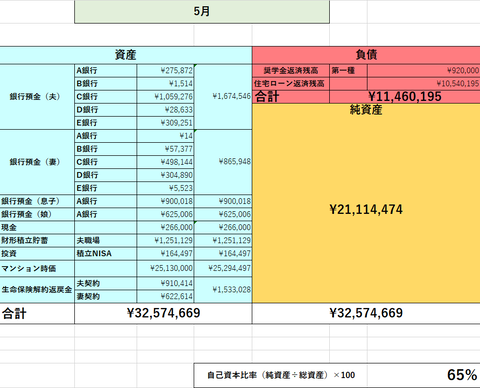The width and height of the screenshot is (480, 388).
Task: Select the 65% ratio cell
Action: click(462, 375)
